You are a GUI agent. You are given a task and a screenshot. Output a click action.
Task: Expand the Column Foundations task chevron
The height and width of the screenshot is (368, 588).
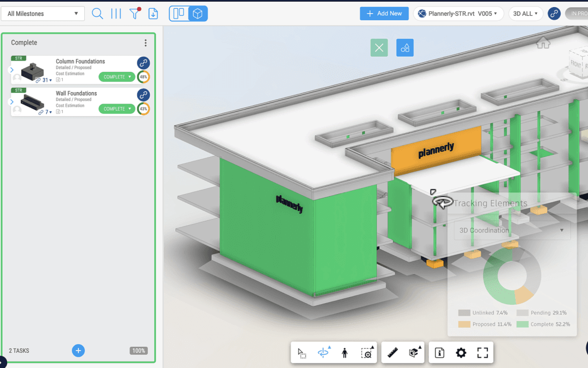[12, 70]
